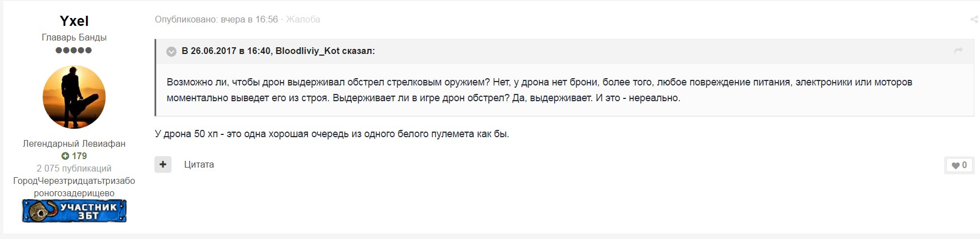Like the post with the heart icon
This screenshot has height=239, width=980.
pos(959,165)
